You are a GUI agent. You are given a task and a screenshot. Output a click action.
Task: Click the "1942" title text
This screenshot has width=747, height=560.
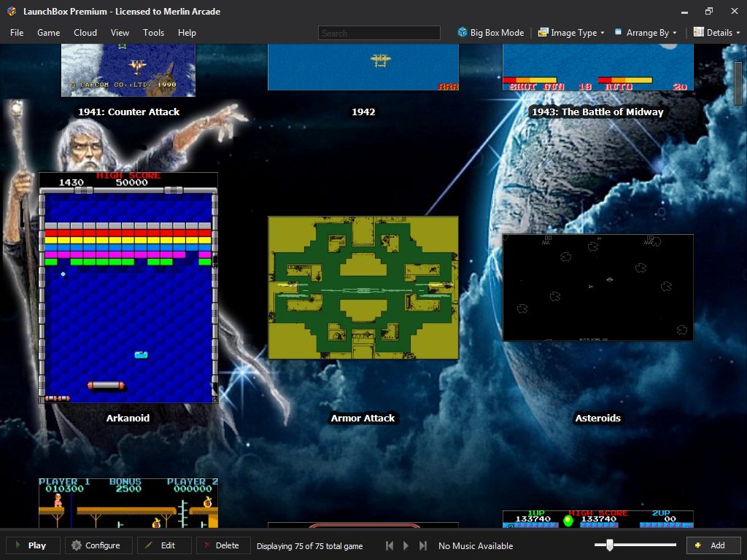(x=363, y=112)
